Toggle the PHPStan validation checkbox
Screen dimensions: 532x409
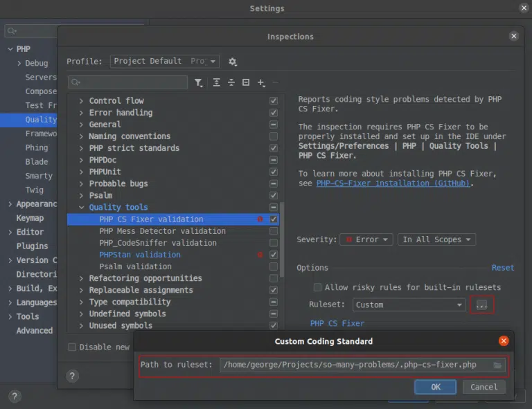(x=274, y=255)
